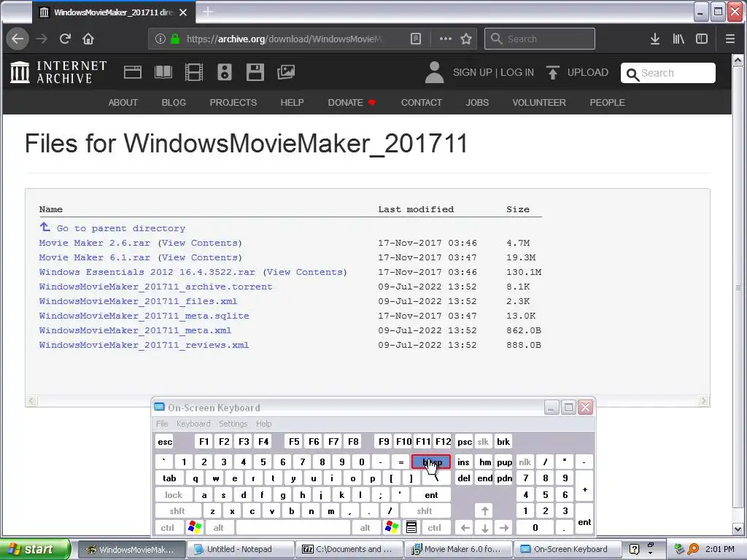Show site information icon in address bar
747x560 pixels.
[160, 39]
